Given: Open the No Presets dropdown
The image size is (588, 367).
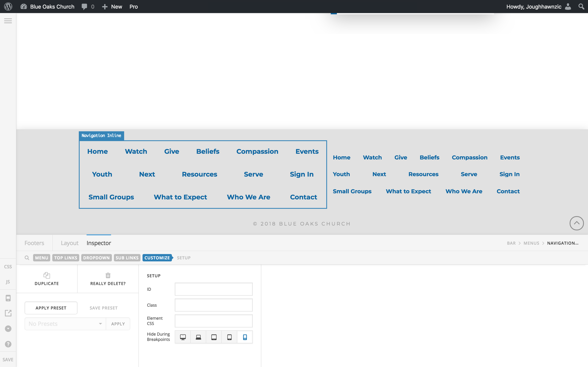Looking at the screenshot, I should point(65,324).
